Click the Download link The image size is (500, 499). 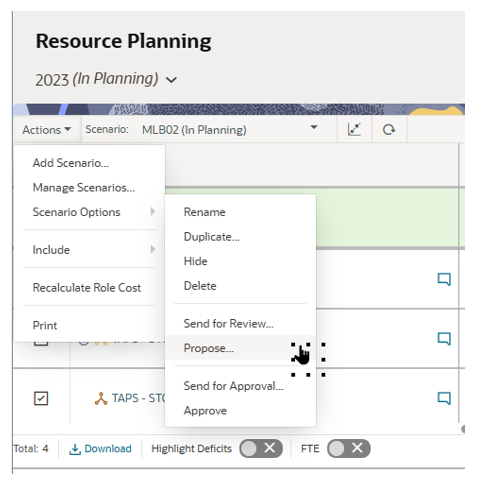(x=108, y=449)
